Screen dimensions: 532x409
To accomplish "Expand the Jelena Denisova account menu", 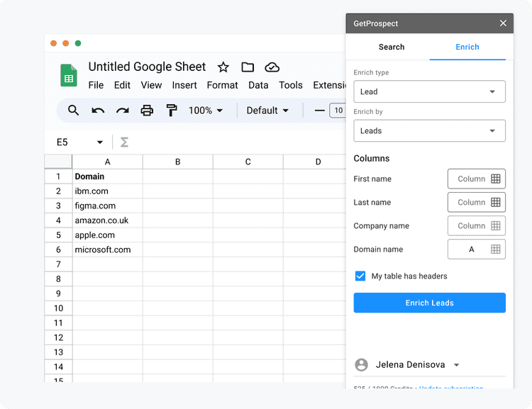I will [x=456, y=365].
